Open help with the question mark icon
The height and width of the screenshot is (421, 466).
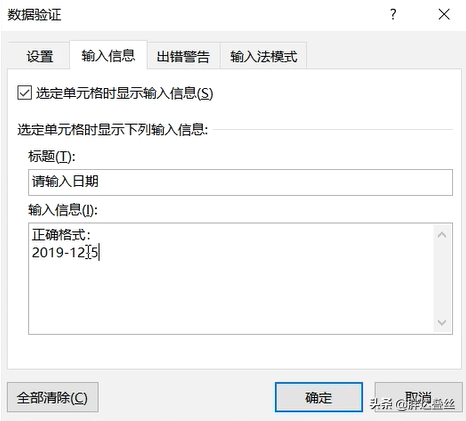[393, 14]
